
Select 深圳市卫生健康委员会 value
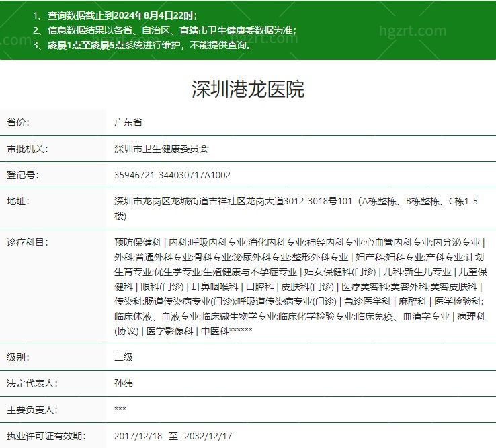161,149
